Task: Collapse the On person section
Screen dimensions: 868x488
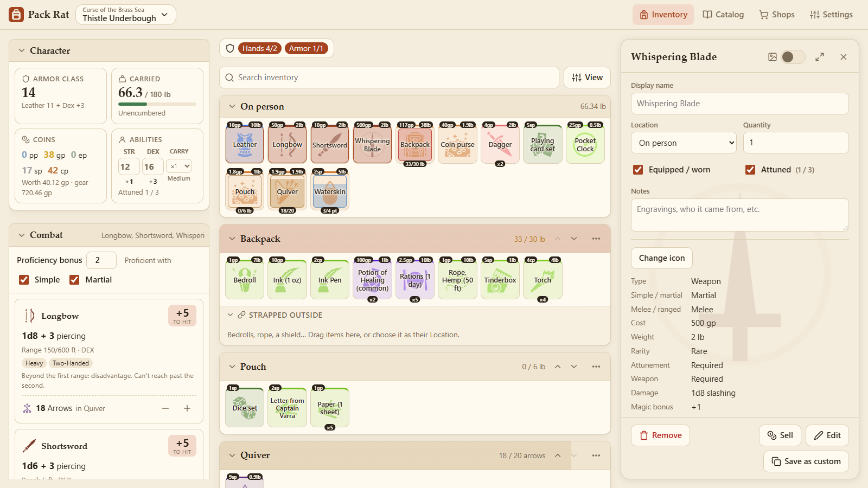Action: point(232,106)
